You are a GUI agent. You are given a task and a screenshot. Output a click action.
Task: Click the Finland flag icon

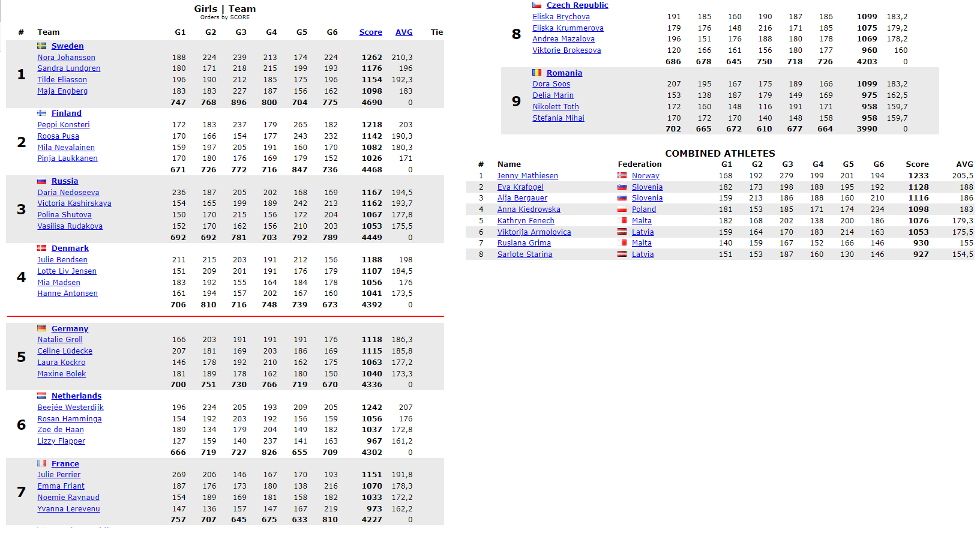click(x=42, y=113)
